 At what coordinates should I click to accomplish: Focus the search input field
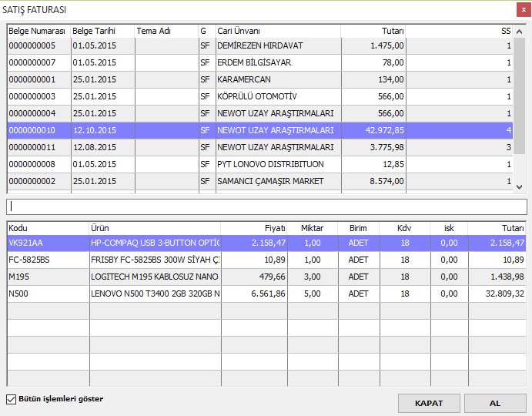(266, 206)
